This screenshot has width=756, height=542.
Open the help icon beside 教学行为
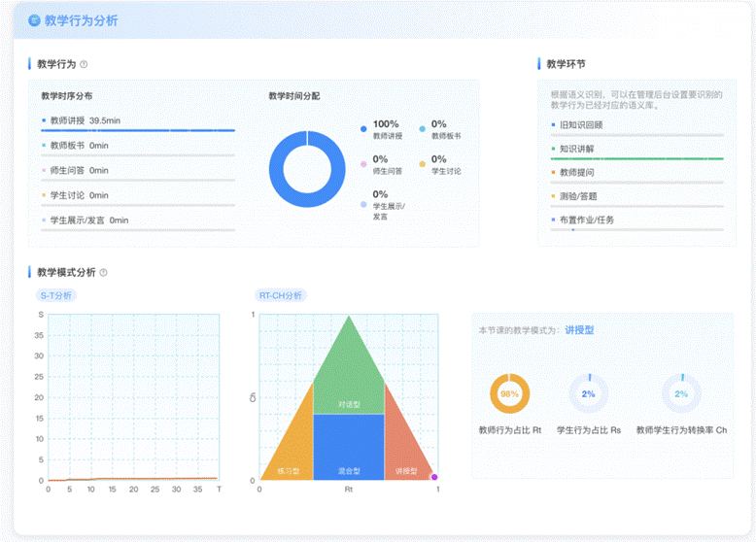[84, 64]
